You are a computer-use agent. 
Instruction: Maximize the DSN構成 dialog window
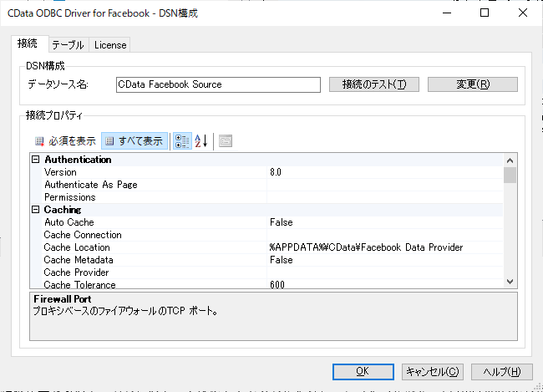pos(485,13)
